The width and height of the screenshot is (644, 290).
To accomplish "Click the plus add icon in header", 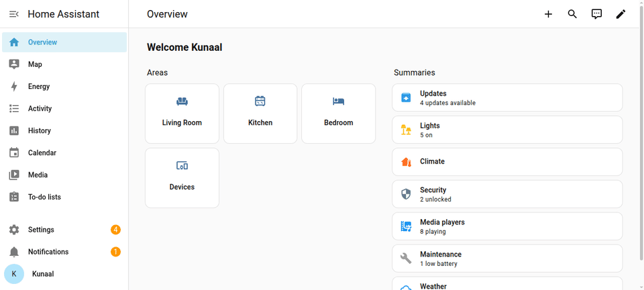I will pos(548,14).
